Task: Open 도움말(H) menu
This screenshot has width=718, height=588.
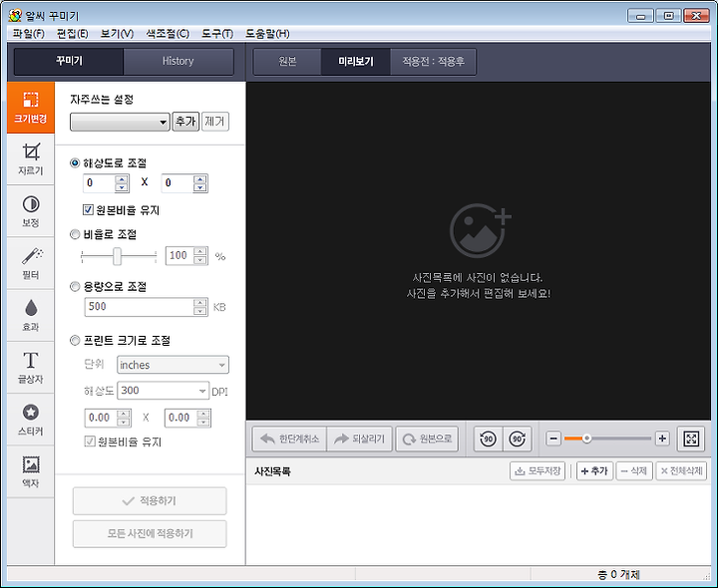Action: click(267, 34)
